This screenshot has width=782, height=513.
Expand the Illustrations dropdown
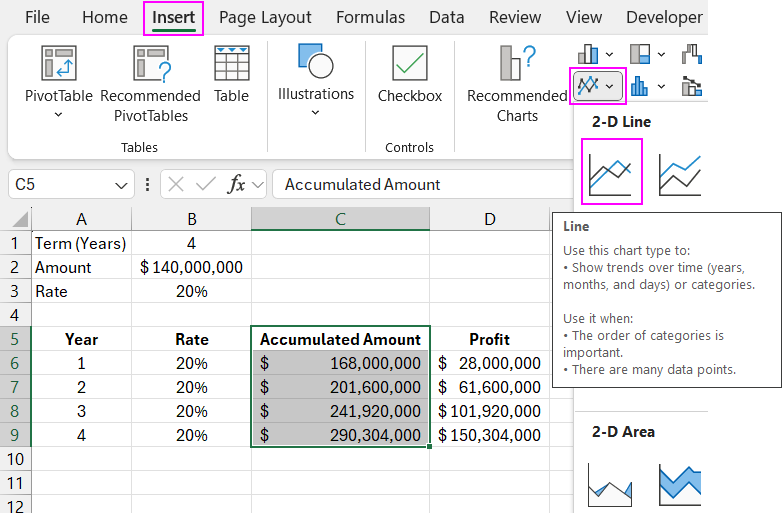[315, 112]
